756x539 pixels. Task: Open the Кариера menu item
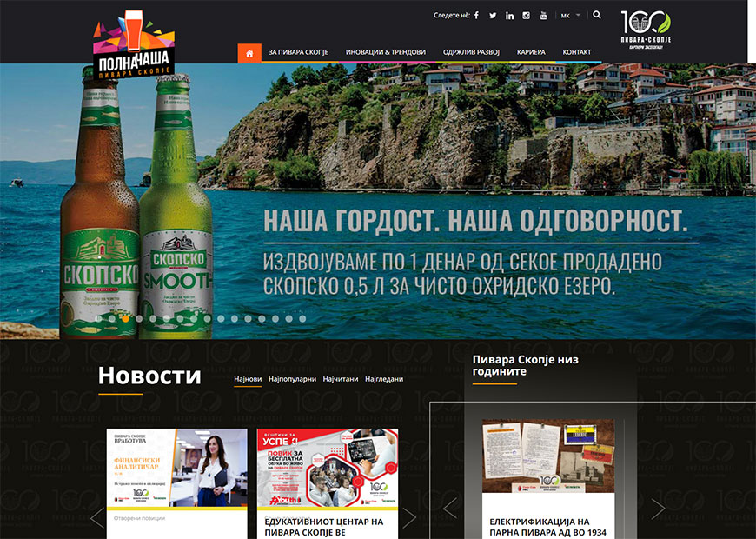click(x=531, y=52)
